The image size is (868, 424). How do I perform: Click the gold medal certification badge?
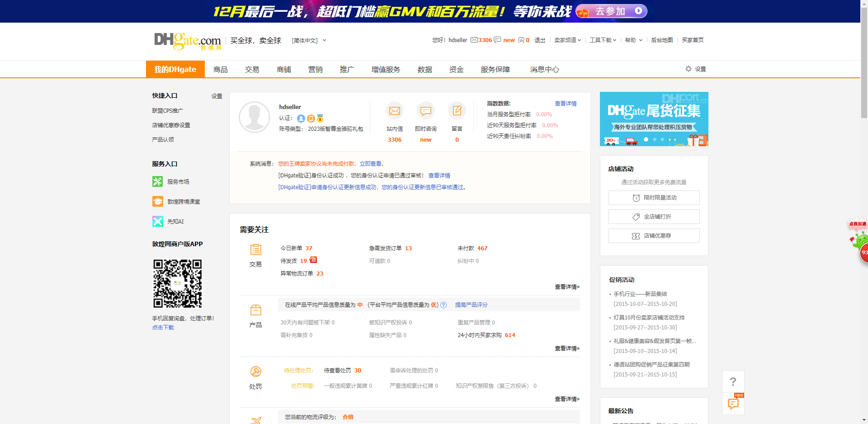[x=320, y=119]
